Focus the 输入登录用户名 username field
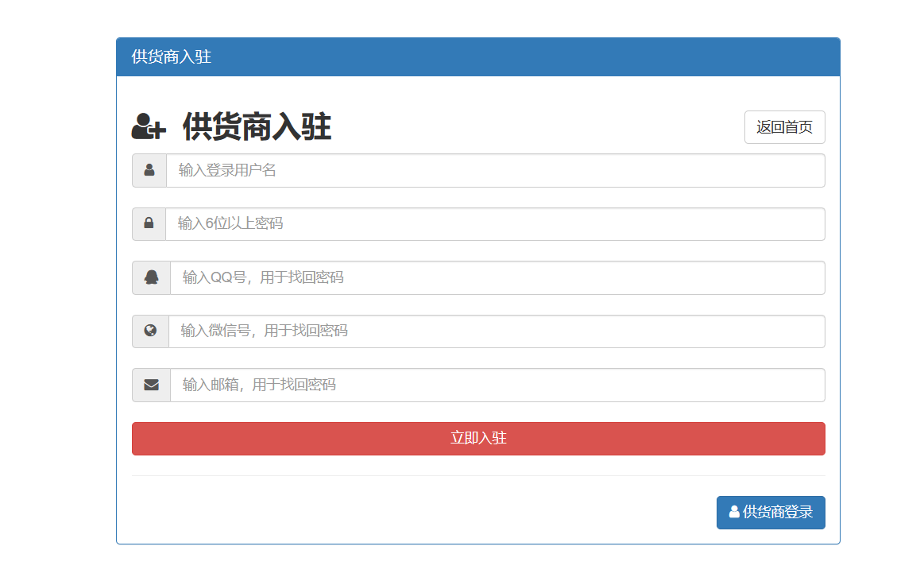 tap(496, 170)
